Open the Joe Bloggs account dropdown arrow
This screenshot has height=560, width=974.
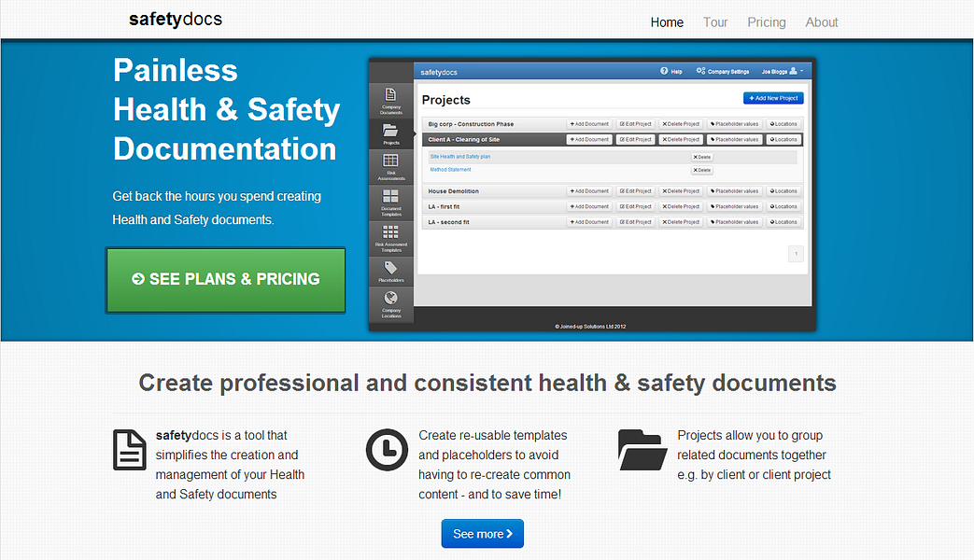pos(802,71)
